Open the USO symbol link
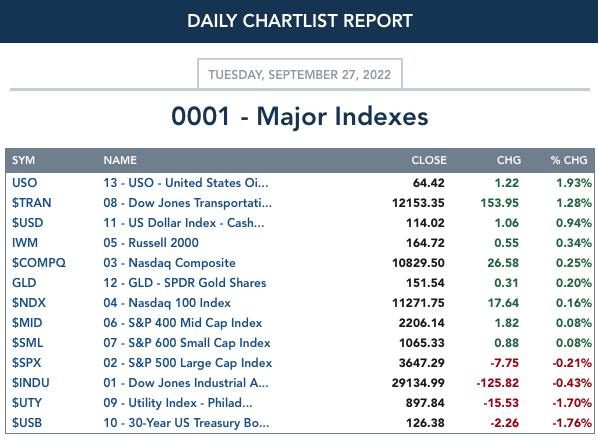Viewport: 598px width, 440px height. tap(24, 183)
